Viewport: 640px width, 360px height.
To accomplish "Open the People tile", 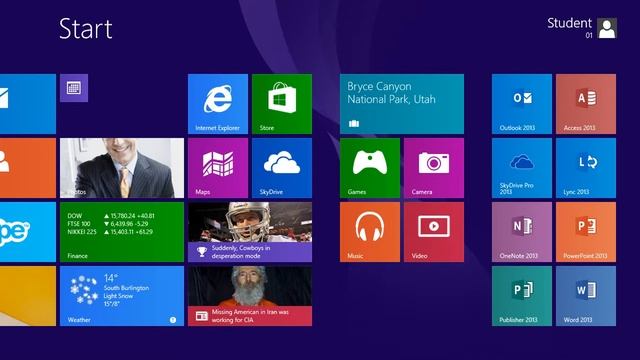I will [x=28, y=168].
